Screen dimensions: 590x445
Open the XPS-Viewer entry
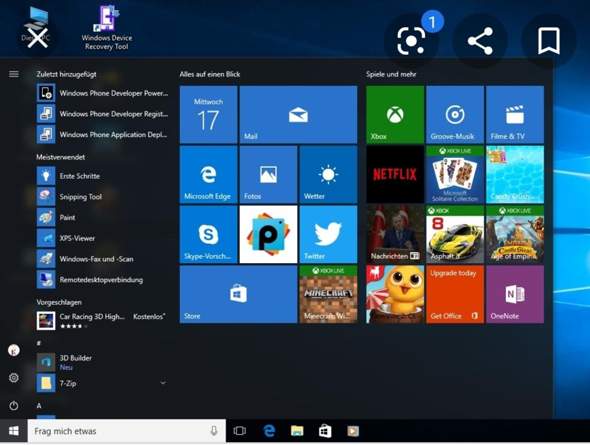tap(102, 238)
